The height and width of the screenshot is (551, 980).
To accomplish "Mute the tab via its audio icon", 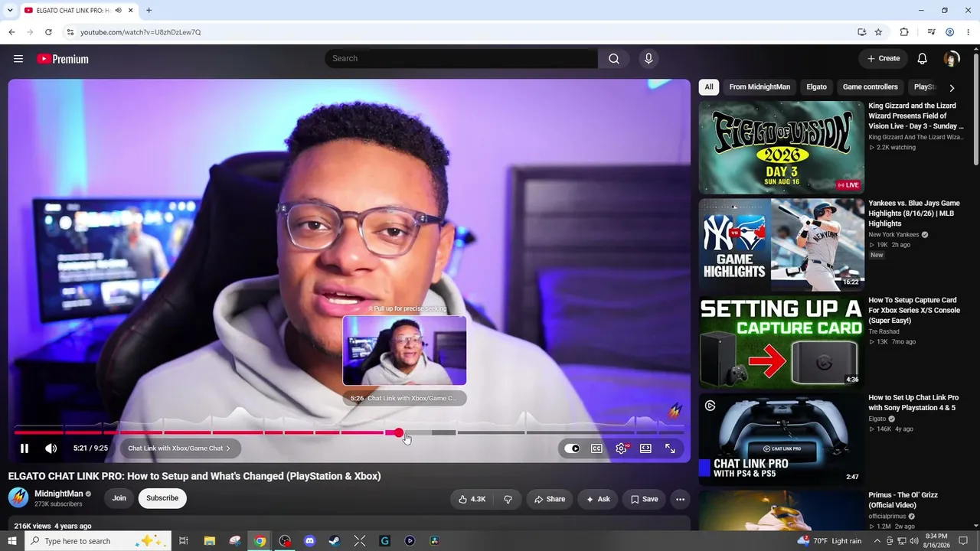I will 118,11.
